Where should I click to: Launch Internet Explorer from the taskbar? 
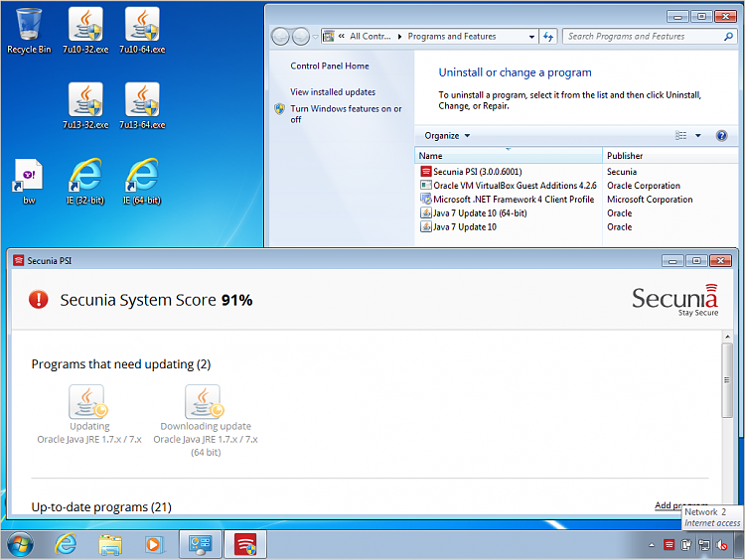coord(66,544)
